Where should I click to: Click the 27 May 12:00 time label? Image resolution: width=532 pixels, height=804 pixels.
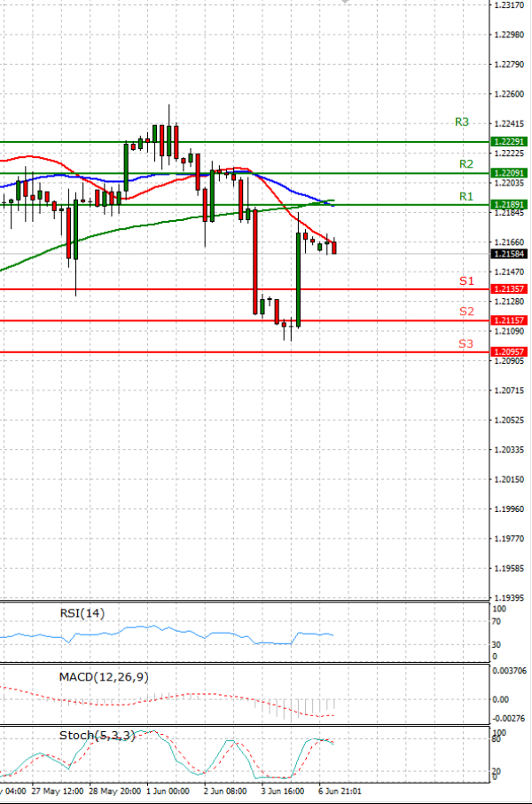click(57, 792)
